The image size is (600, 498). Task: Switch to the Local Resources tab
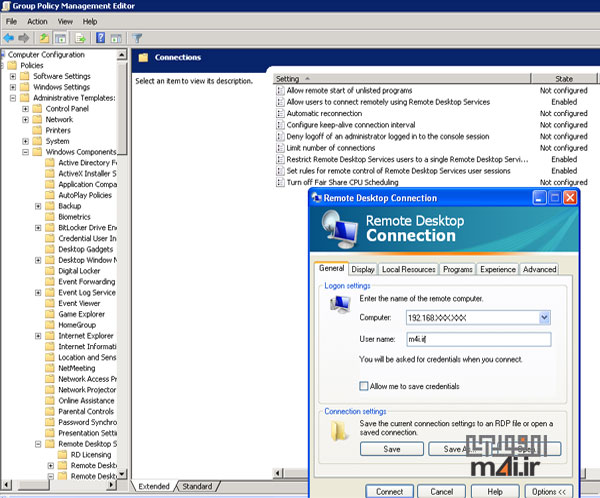coord(408,269)
